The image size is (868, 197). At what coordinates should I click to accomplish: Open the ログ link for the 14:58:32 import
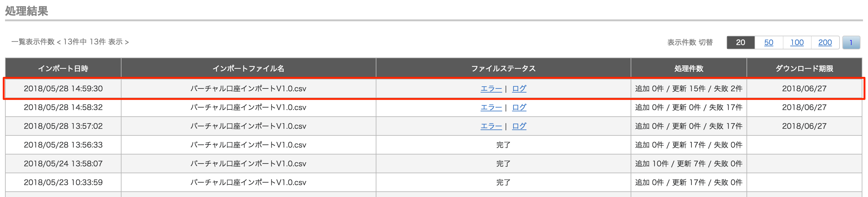point(519,108)
